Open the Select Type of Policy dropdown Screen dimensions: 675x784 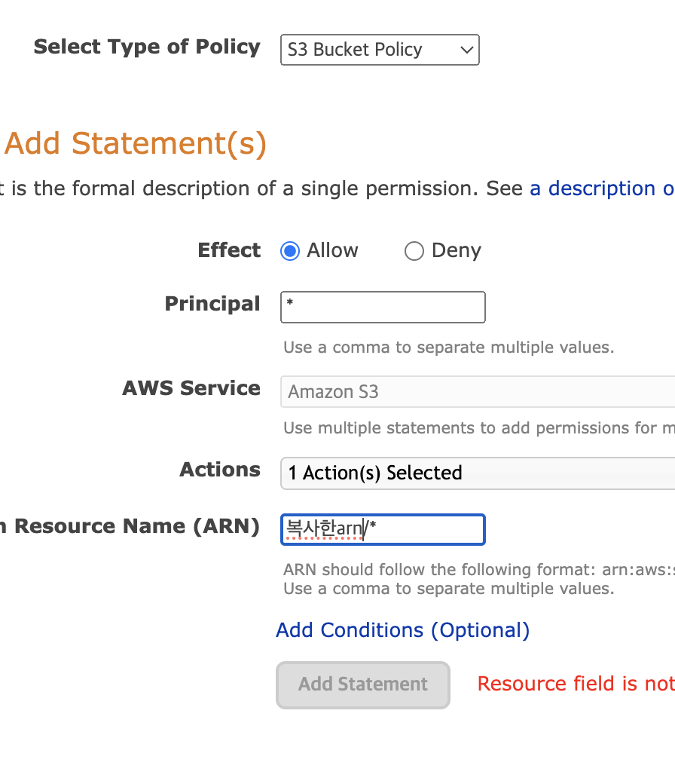tap(379, 50)
